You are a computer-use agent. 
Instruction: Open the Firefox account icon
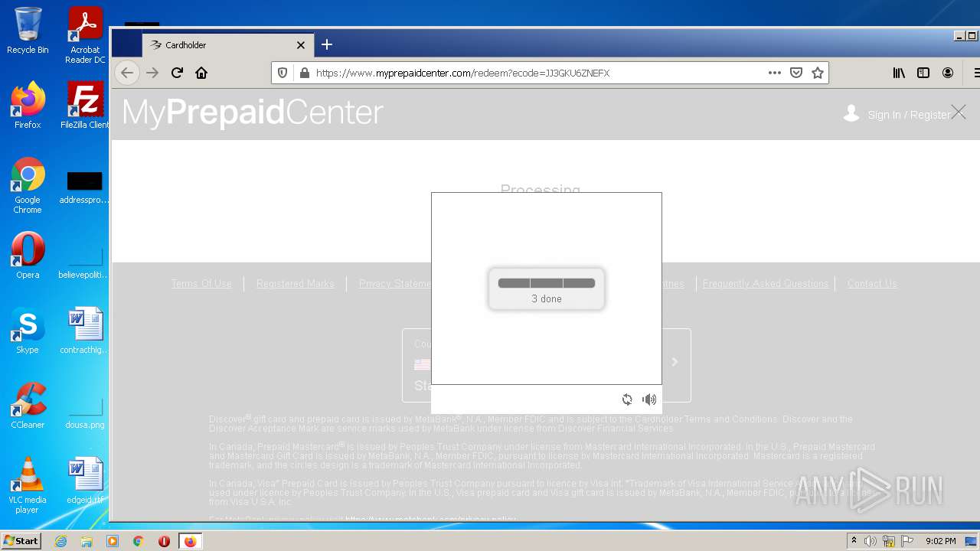click(948, 73)
